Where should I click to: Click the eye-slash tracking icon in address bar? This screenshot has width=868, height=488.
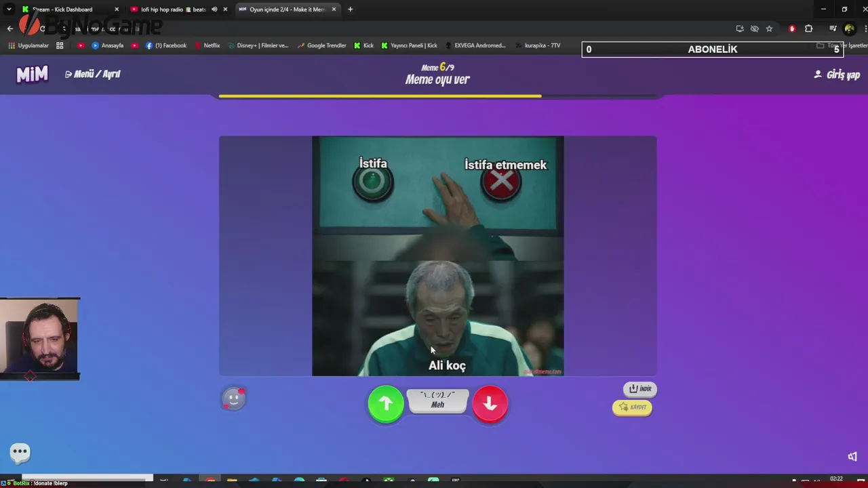[x=754, y=28]
